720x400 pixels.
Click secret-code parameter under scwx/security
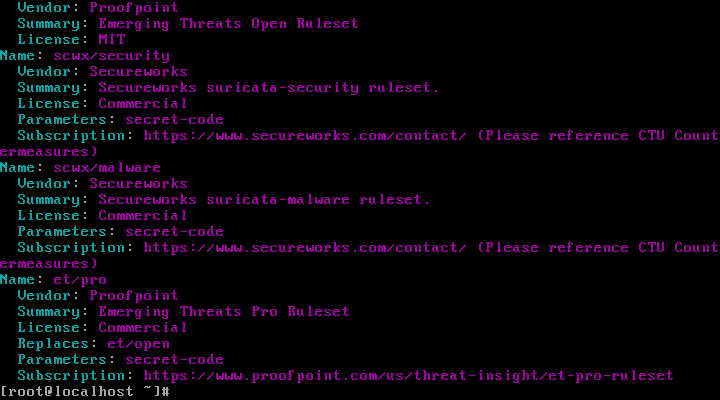(174, 120)
